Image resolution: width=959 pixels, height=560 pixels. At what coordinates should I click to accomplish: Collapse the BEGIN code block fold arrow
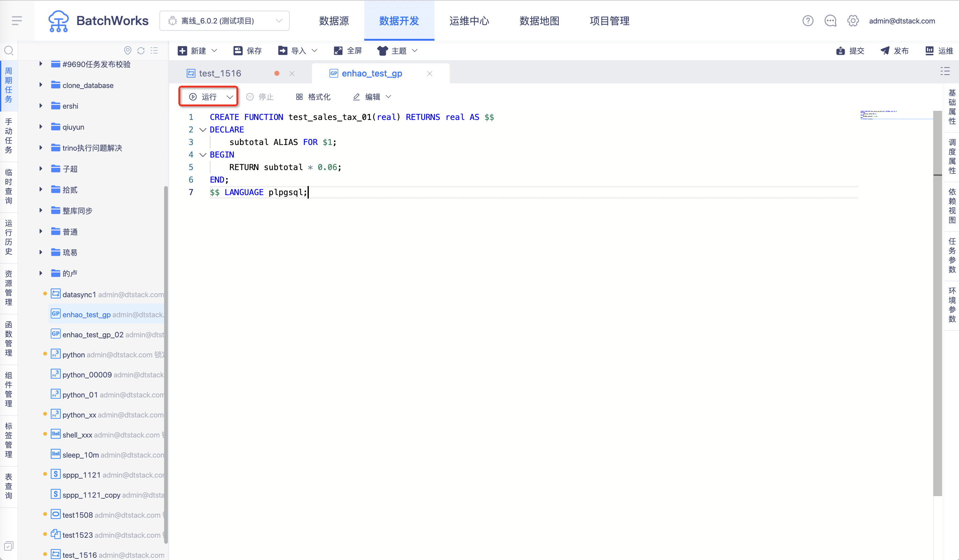203,155
